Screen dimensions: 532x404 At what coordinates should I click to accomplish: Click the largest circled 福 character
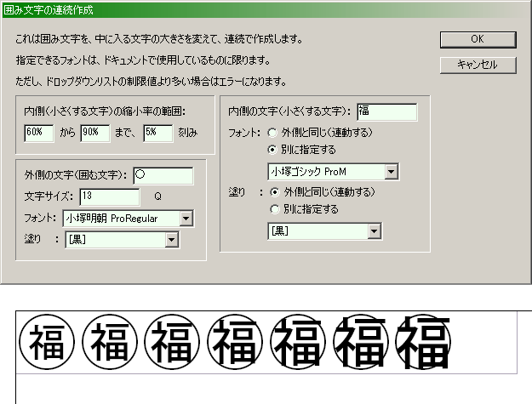click(x=423, y=342)
